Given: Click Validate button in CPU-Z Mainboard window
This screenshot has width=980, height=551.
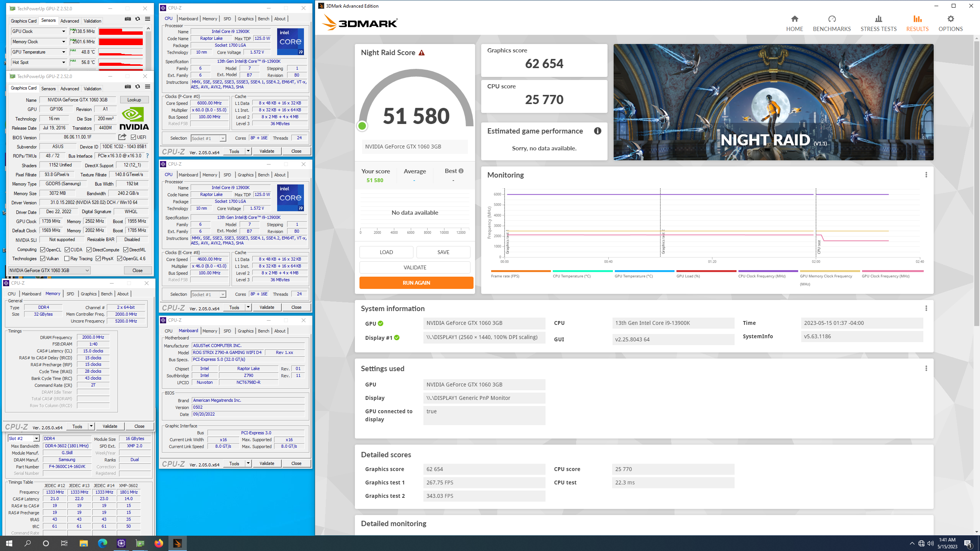Looking at the screenshot, I should [267, 463].
